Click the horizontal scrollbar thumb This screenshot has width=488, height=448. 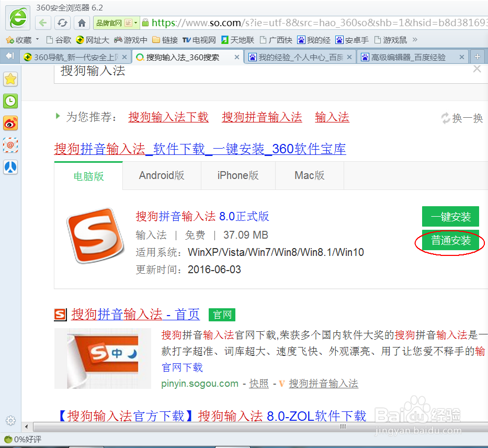260,427
